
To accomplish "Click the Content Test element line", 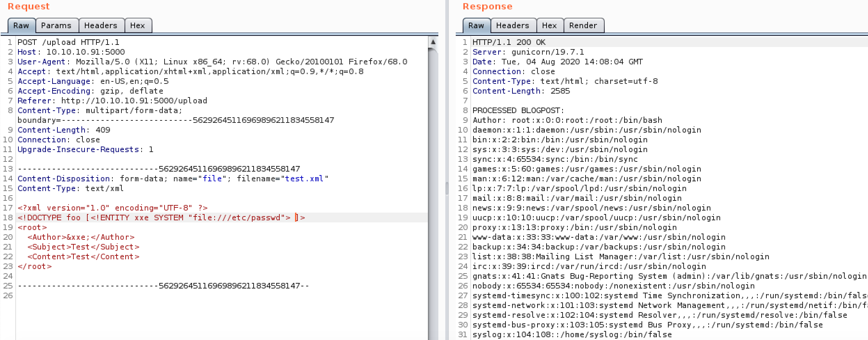I will click(83, 256).
